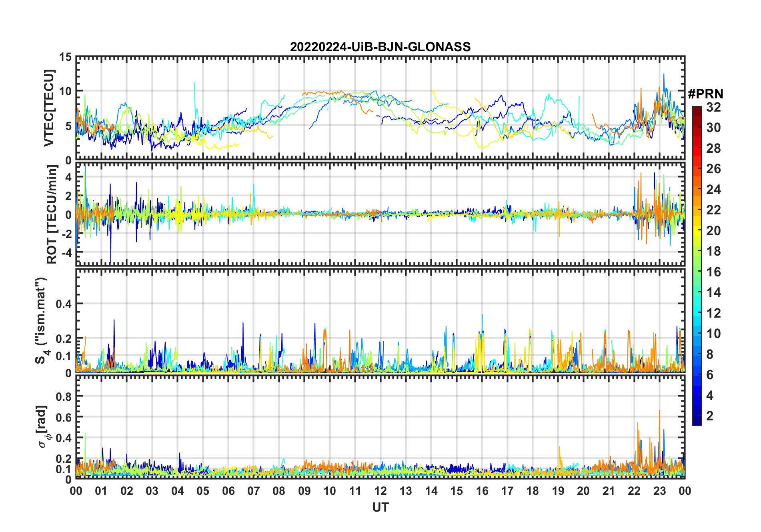
Task: Click the 32 tick on the PRN colorbar
Action: coord(714,107)
